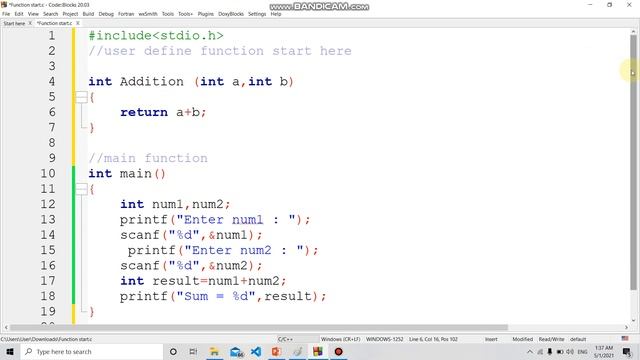
Task: Click the scroll down arrow of editor scrollbar
Action: [x=633, y=320]
